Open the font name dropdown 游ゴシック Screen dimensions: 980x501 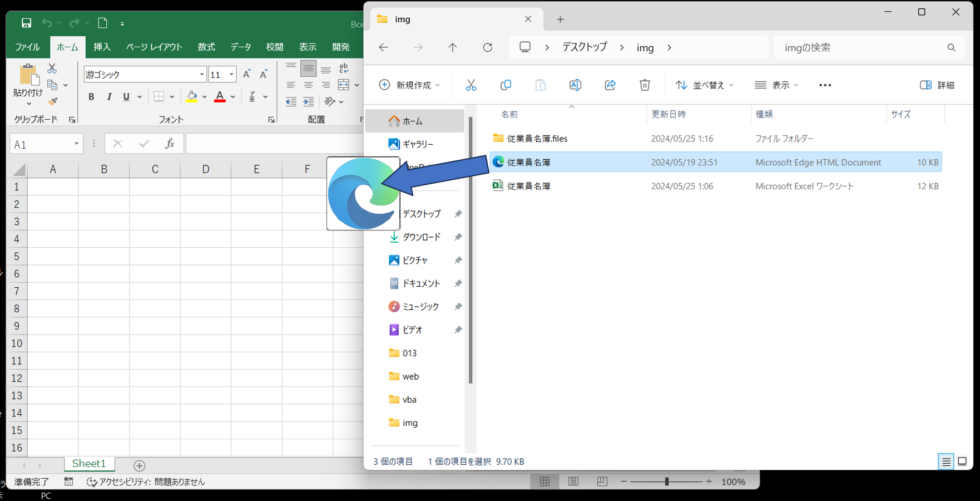click(x=202, y=75)
